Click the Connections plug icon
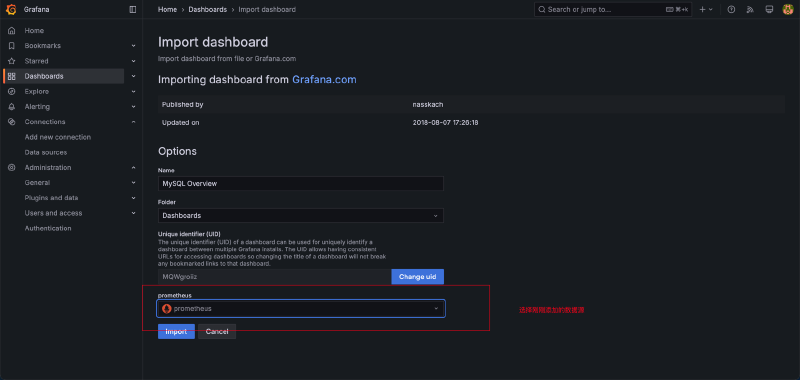This screenshot has width=800, height=380. coord(12,122)
